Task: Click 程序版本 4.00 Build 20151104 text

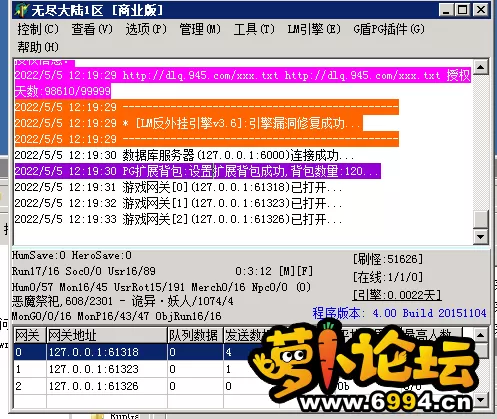Action: [x=399, y=313]
